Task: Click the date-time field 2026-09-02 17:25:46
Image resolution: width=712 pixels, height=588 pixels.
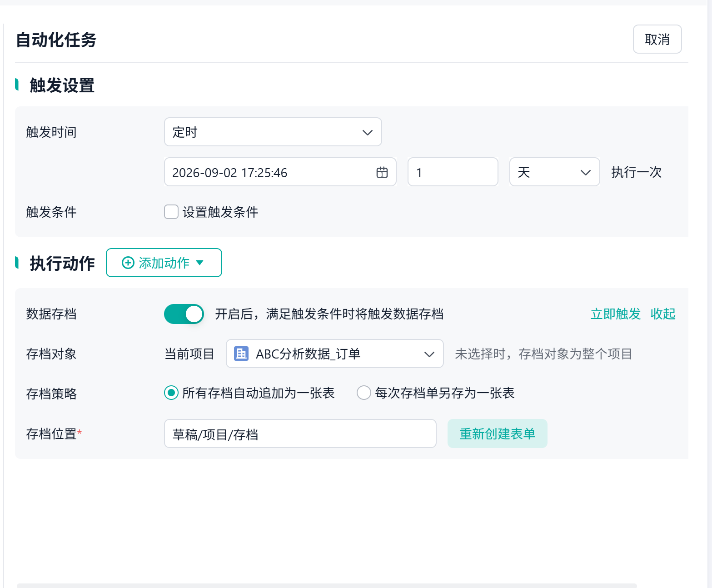Action: click(280, 172)
